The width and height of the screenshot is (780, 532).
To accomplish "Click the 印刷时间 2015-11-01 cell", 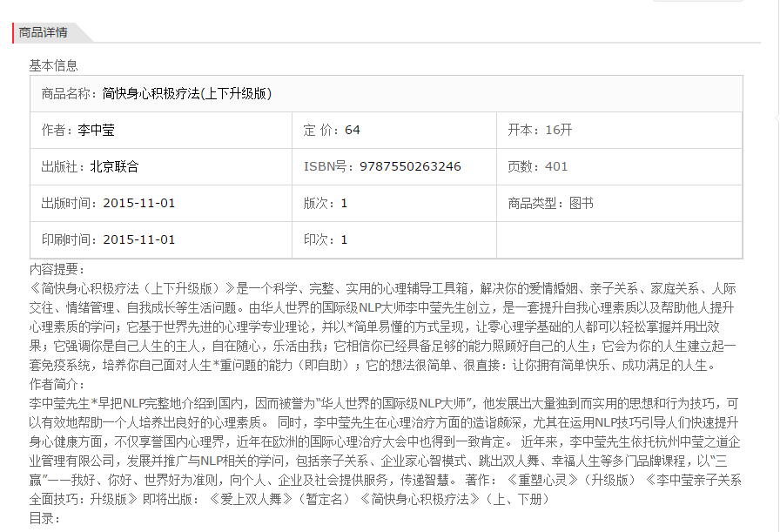I will point(108,239).
